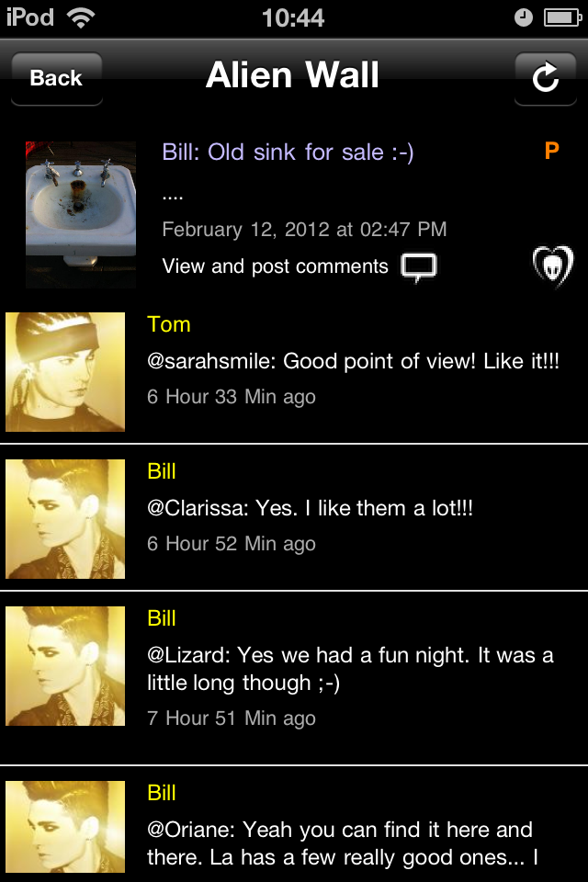
Task: Tap the orange P badge
Action: tap(551, 151)
